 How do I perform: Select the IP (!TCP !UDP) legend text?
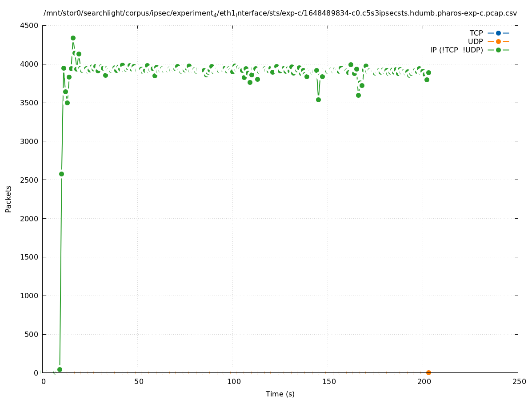[x=456, y=50]
